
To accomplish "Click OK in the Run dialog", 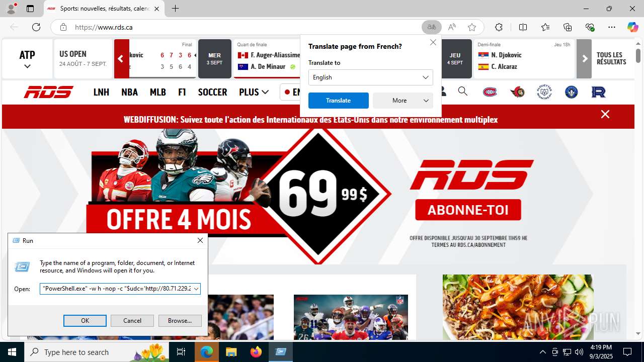I will [x=85, y=320].
